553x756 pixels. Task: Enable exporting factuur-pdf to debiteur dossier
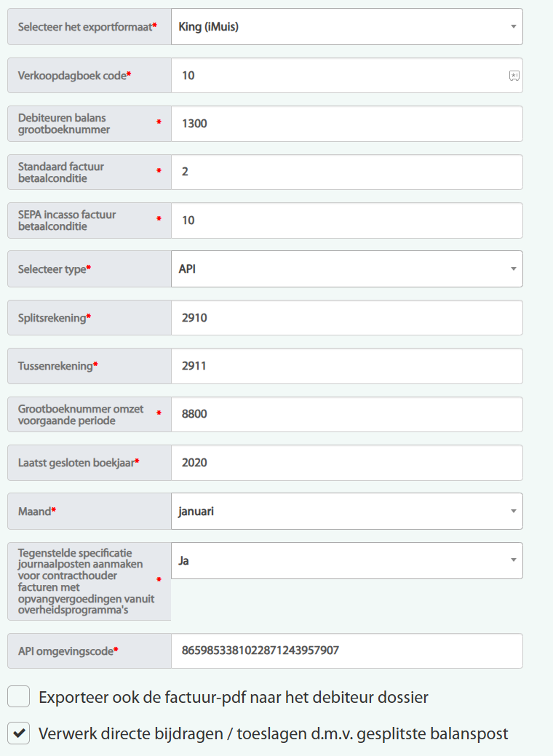coord(19,697)
